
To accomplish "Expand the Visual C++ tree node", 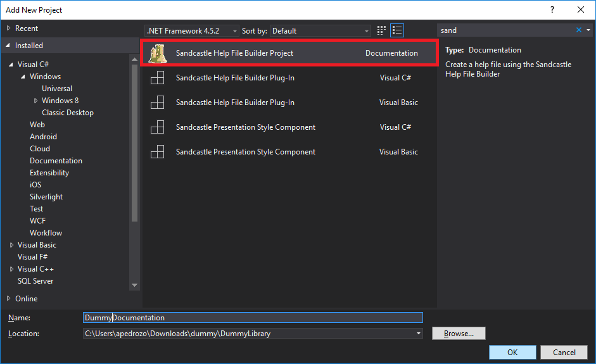I will [11, 269].
